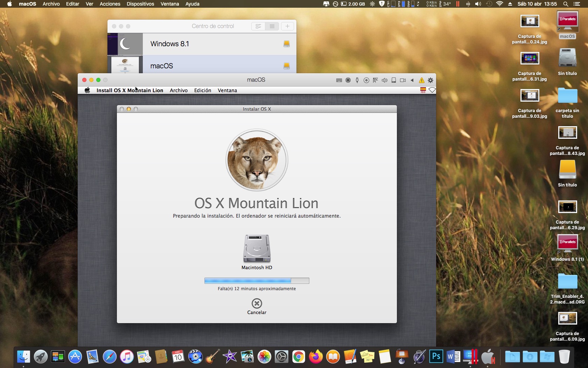Open the guest Archivo menu
This screenshot has width=588, height=368.
pos(178,90)
